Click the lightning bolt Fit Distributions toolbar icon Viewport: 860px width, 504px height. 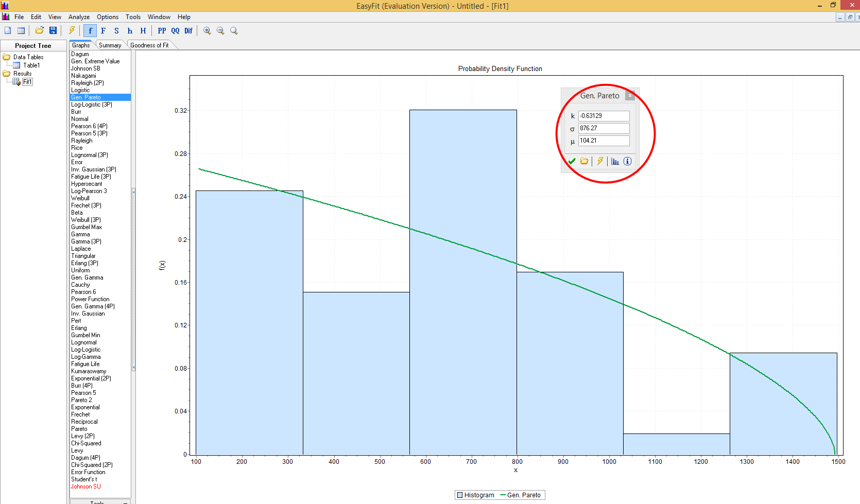click(72, 31)
